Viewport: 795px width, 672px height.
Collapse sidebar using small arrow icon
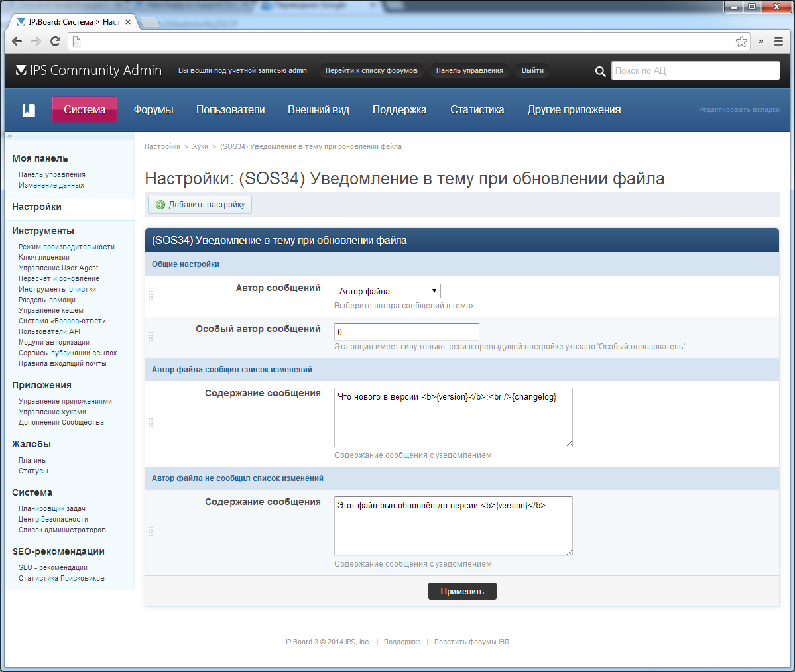click(10, 136)
